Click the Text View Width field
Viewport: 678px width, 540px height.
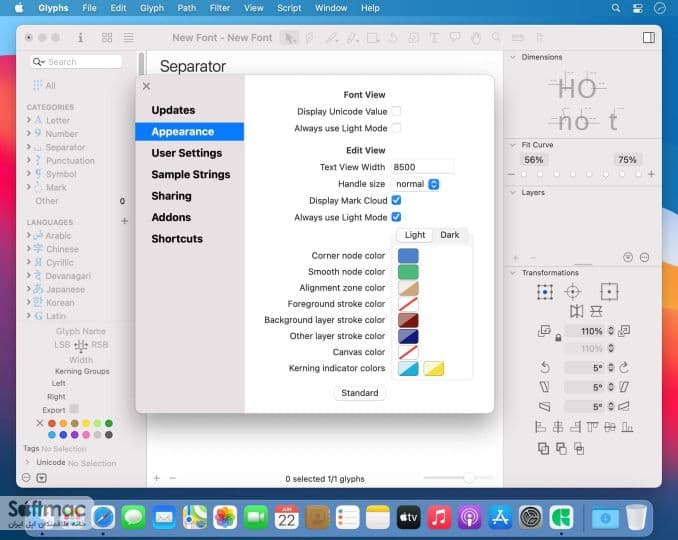click(422, 167)
